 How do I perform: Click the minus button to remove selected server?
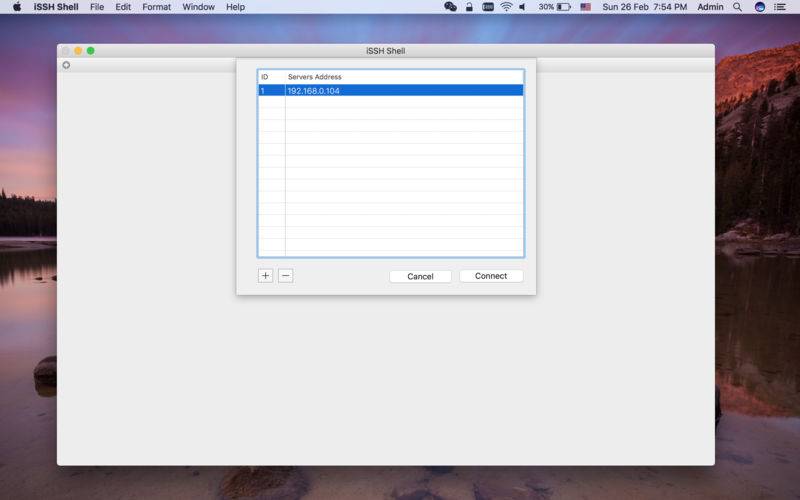point(285,276)
